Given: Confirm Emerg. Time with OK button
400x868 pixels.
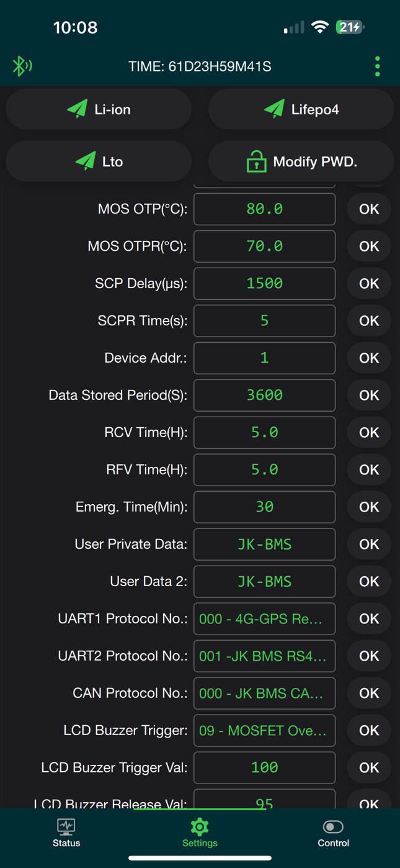Looking at the screenshot, I should click(369, 507).
